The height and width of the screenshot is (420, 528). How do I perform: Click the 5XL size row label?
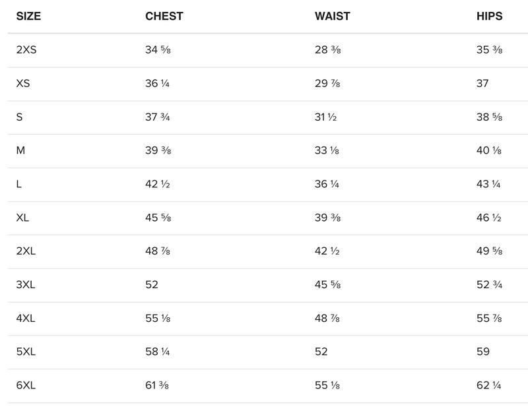(26, 352)
